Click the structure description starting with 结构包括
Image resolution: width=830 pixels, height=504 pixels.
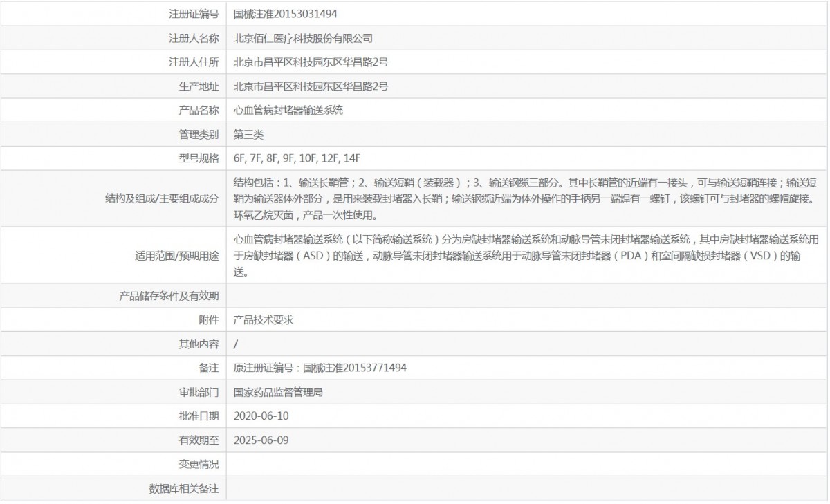(x=526, y=198)
